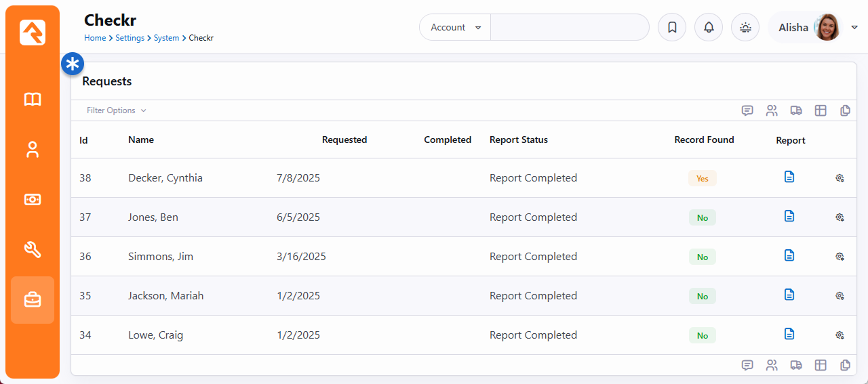The width and height of the screenshot is (868, 384).
Task: Click the briefcase icon in the sidebar
Action: pos(33,299)
